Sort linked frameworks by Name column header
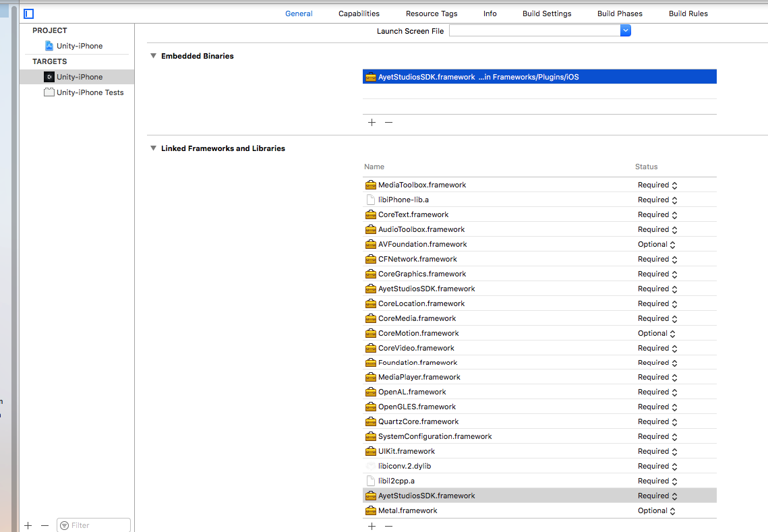Image resolution: width=768 pixels, height=532 pixels. tap(374, 167)
